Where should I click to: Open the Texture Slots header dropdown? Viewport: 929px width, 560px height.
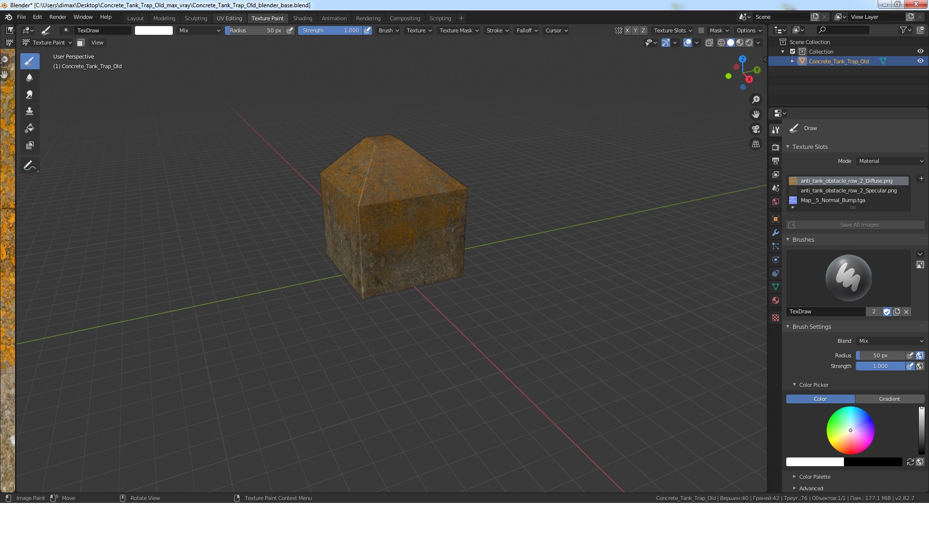[673, 30]
